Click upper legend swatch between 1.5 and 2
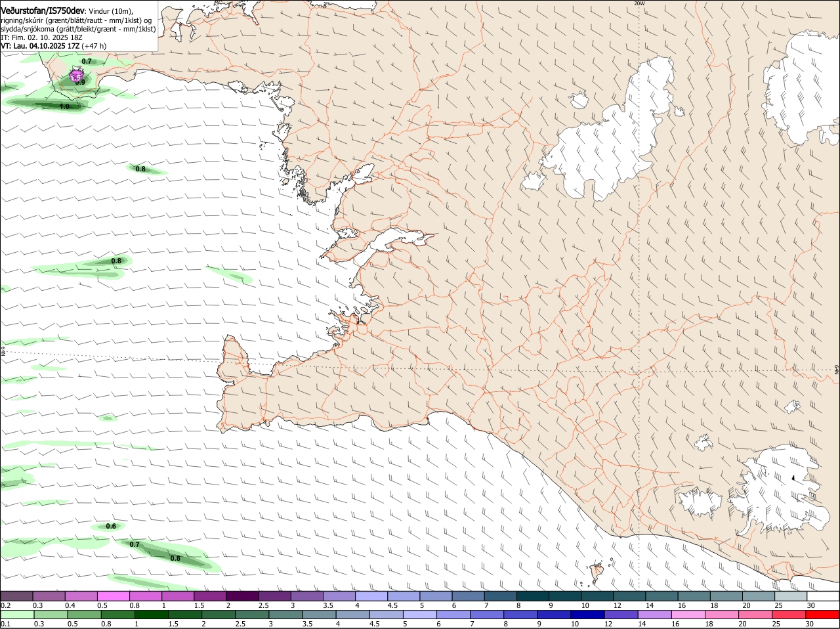 [x=209, y=596]
